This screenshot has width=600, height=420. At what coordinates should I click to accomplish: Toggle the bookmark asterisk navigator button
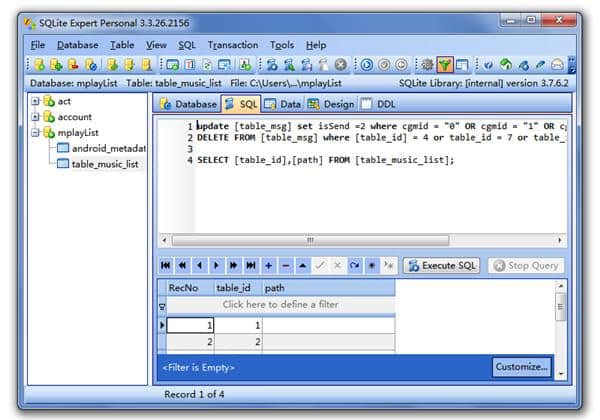click(372, 265)
